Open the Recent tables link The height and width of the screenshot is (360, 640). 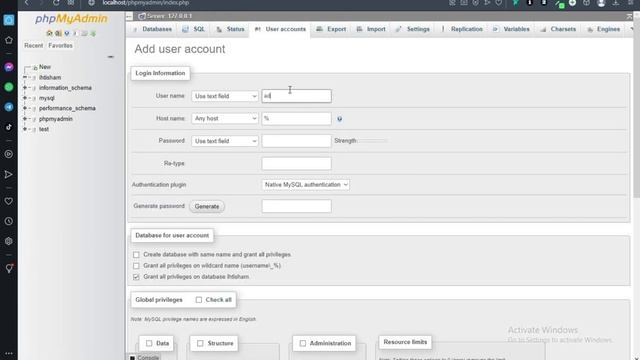coord(33,46)
